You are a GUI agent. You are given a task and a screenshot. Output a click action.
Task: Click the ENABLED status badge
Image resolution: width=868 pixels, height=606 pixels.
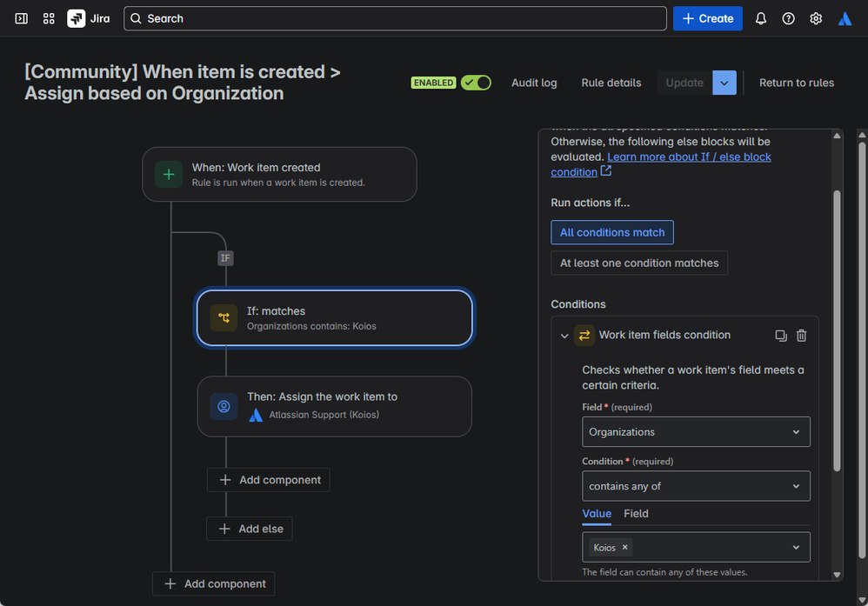coord(433,83)
